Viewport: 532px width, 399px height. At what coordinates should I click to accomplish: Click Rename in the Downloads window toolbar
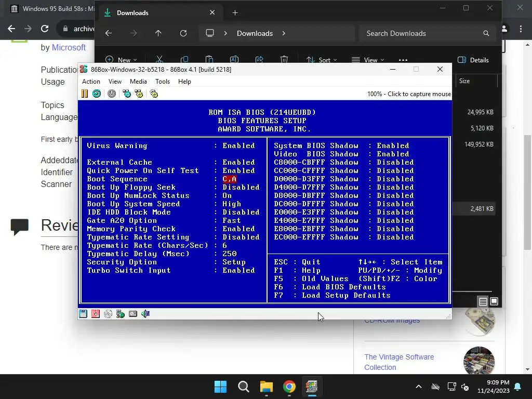(x=234, y=60)
